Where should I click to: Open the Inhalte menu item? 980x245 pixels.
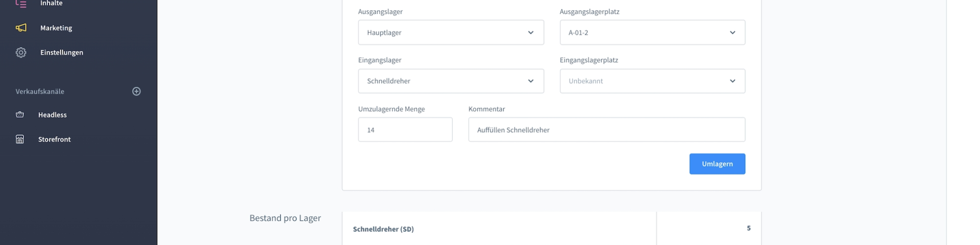click(x=52, y=4)
